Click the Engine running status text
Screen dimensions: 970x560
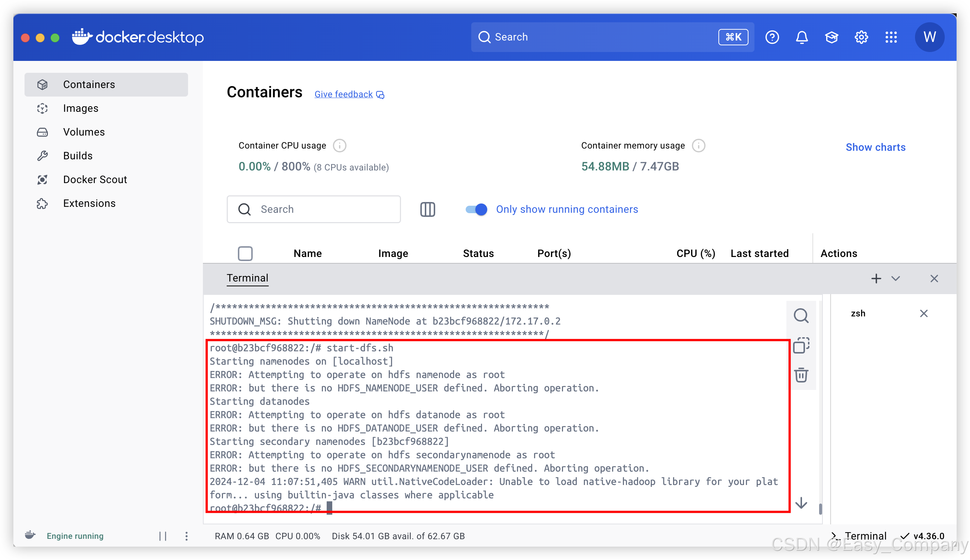(x=75, y=536)
